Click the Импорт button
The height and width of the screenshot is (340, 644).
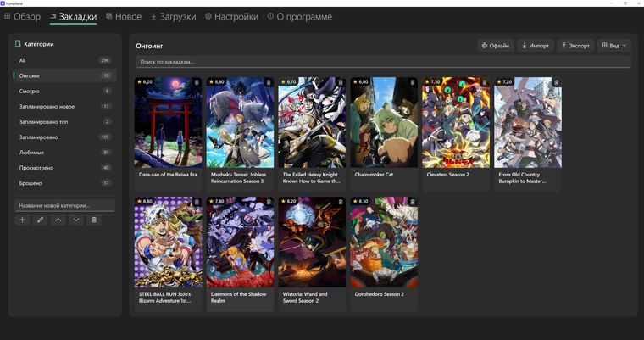(536, 46)
